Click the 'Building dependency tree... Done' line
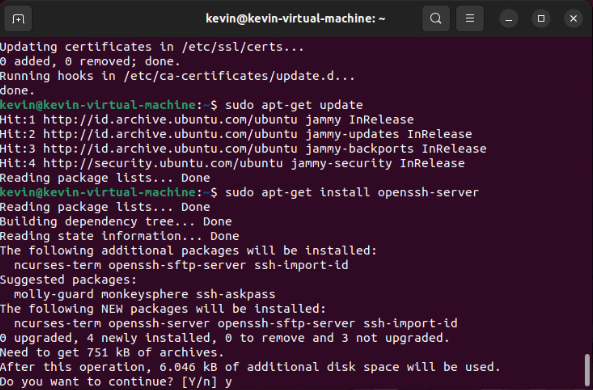This screenshot has width=593, height=390. click(116, 221)
